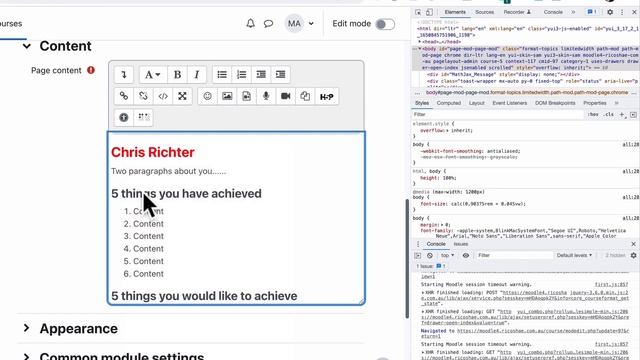Viewport: 640px width, 360px height.
Task: Open DevTools settings gear in top bar
Action: (x=610, y=12)
